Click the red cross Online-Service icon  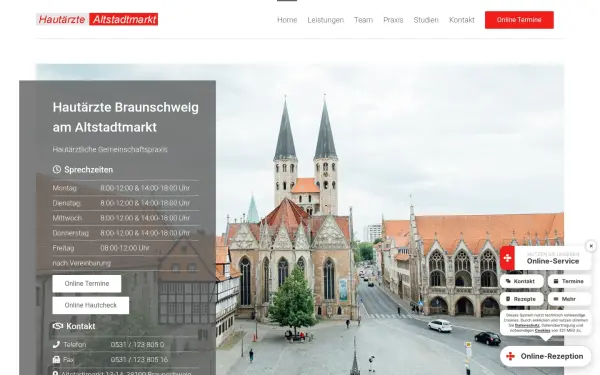(x=507, y=258)
